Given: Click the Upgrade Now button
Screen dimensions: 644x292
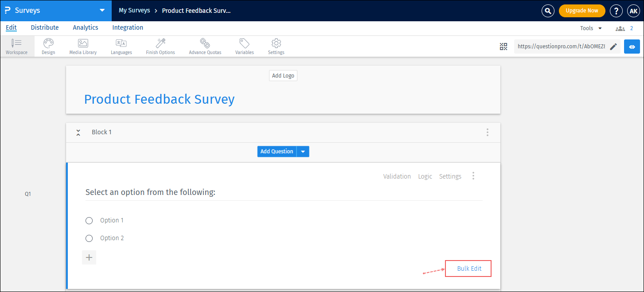Looking at the screenshot, I should pyautogui.click(x=582, y=11).
